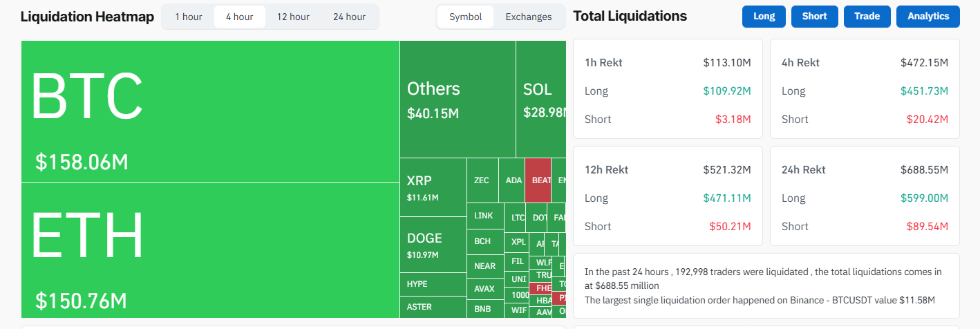Choose the 24 hour timeframe
This screenshot has height=329, width=980.
[x=349, y=17]
